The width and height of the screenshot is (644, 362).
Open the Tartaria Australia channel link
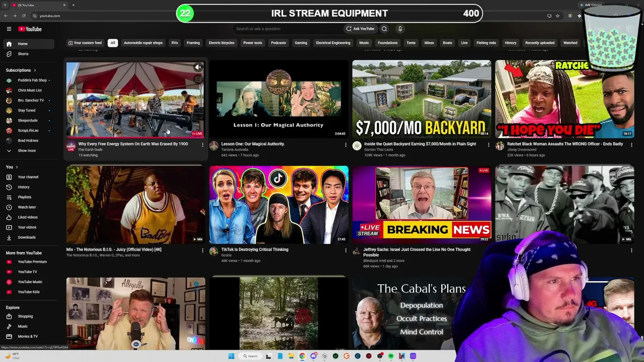click(x=235, y=150)
